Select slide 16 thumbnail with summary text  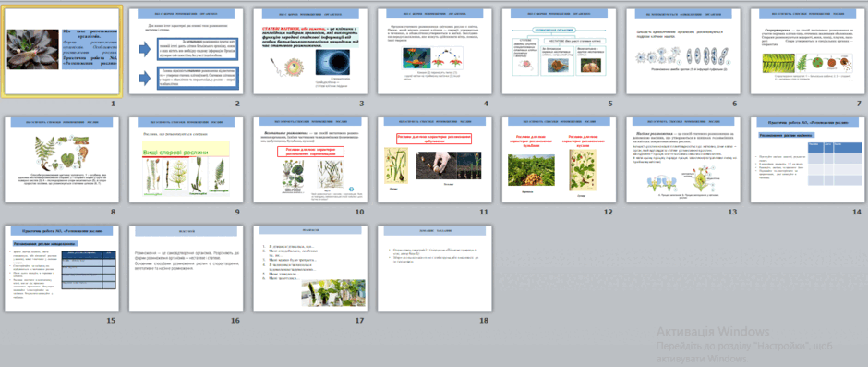click(186, 268)
